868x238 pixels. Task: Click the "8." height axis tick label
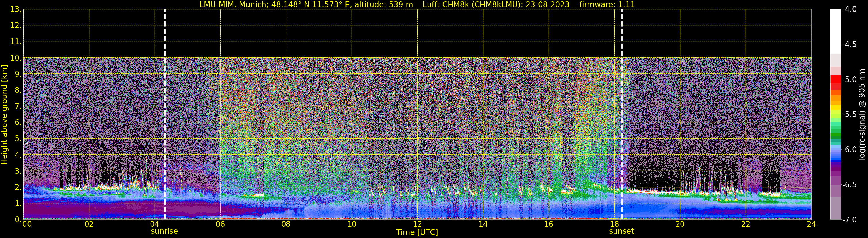tap(18, 90)
